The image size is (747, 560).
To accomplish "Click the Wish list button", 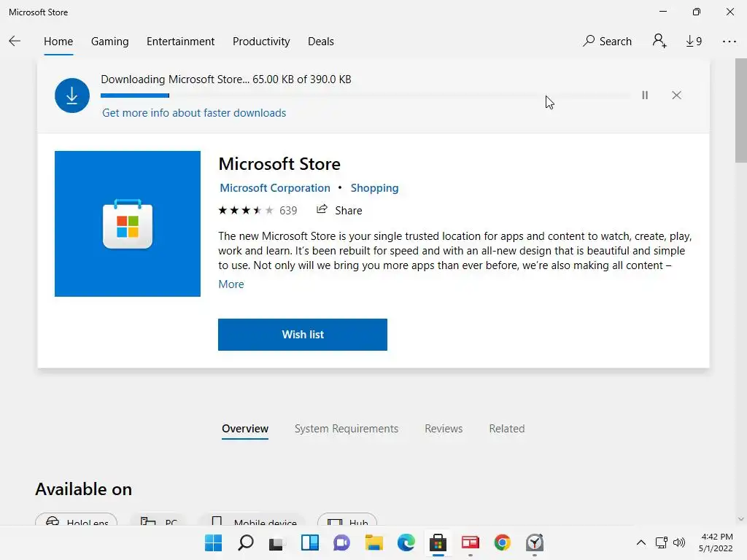I will pyautogui.click(x=302, y=335).
